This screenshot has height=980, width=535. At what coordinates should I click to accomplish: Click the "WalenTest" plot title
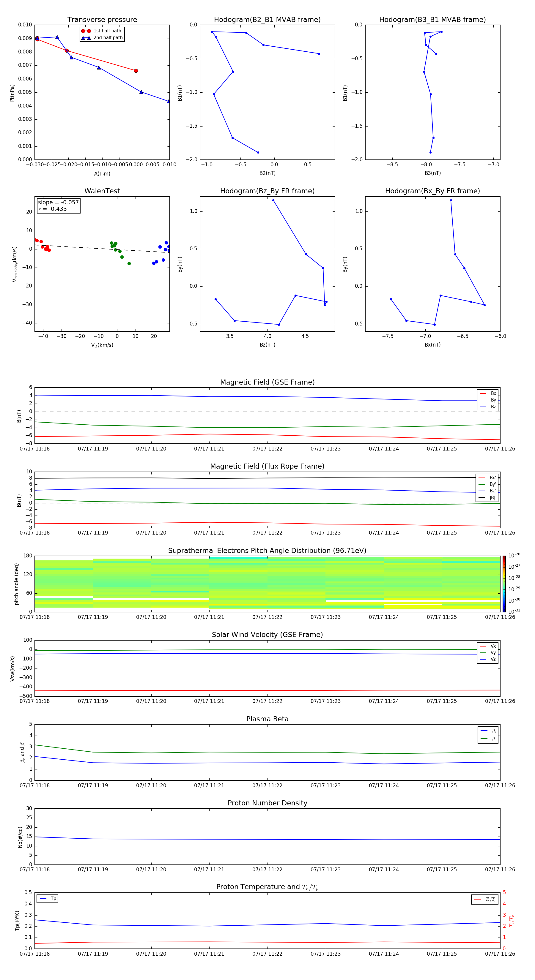(x=102, y=191)
